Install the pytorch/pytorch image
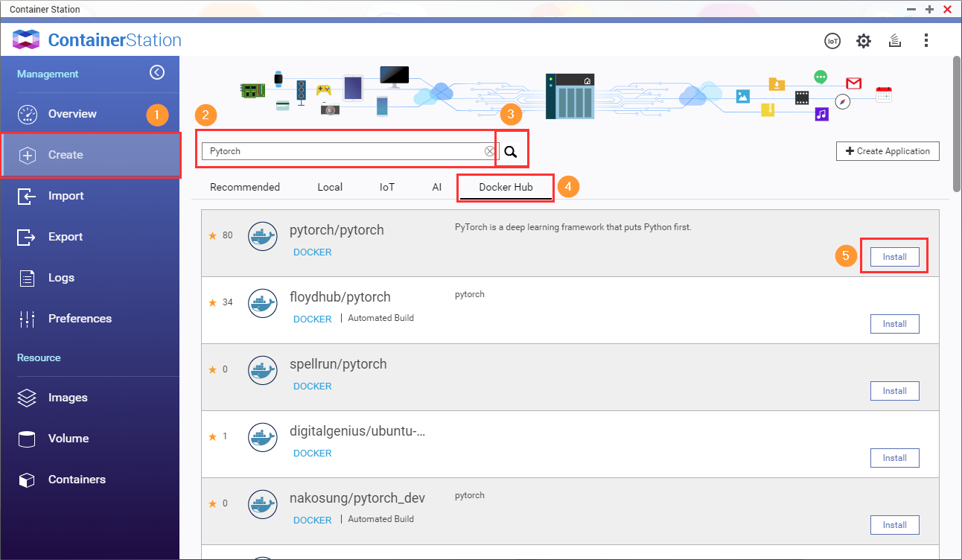Viewport: 962px width, 560px height. pos(894,257)
